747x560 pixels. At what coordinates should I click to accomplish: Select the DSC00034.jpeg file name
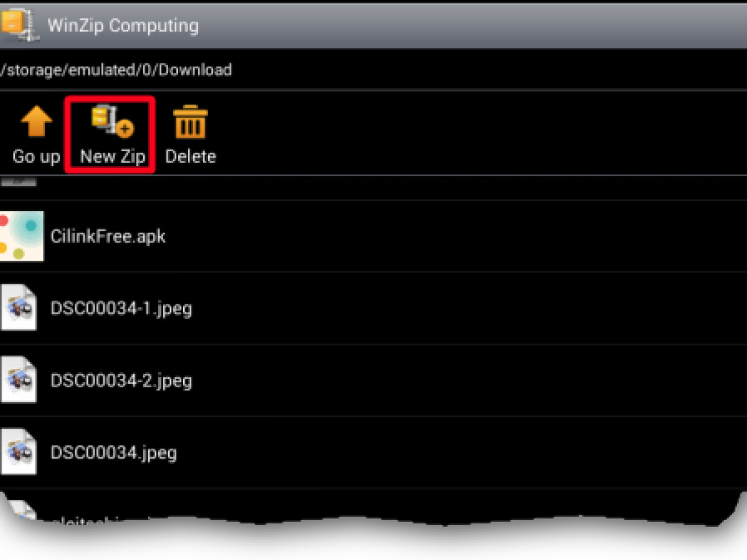114,453
